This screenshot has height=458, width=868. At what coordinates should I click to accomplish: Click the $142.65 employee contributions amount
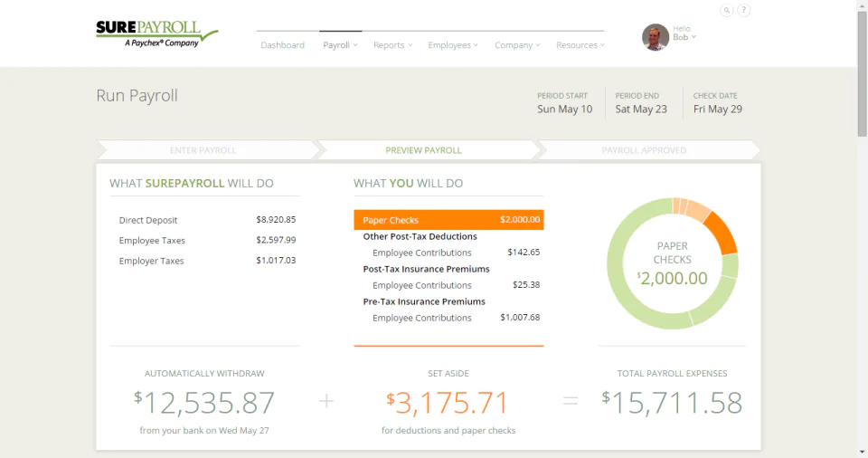524,253
